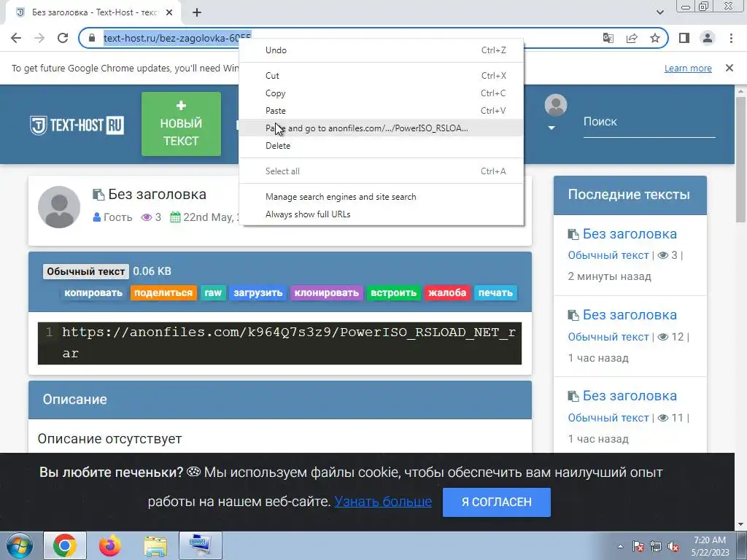Reload the current page

pyautogui.click(x=63, y=38)
